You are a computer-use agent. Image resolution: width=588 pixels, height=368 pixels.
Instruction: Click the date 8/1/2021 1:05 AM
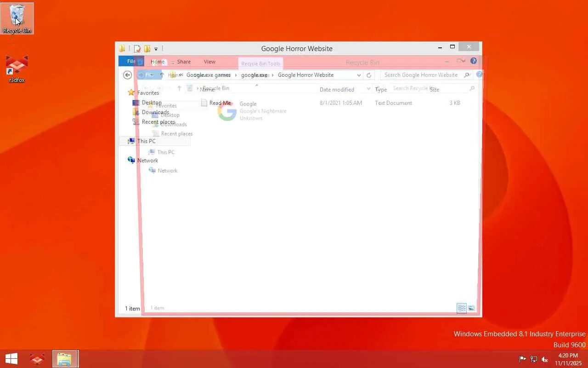(341, 103)
